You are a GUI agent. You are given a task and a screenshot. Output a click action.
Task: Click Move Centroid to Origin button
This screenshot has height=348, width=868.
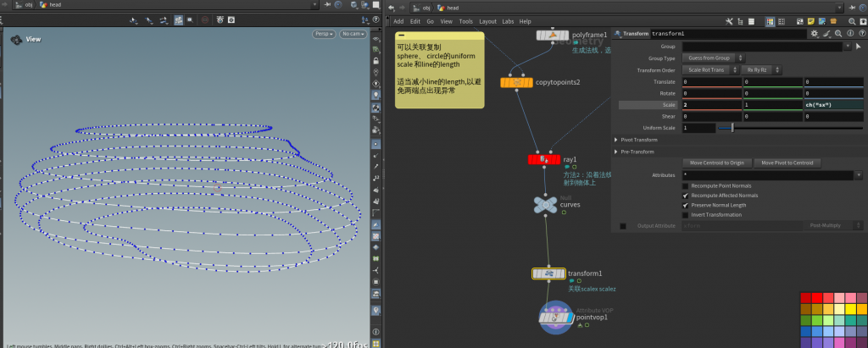[x=716, y=163]
